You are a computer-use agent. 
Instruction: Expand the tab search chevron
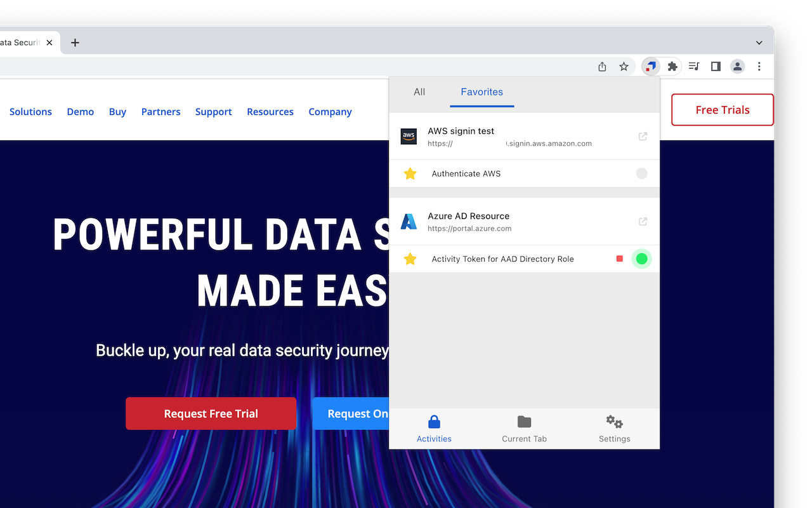tap(759, 43)
